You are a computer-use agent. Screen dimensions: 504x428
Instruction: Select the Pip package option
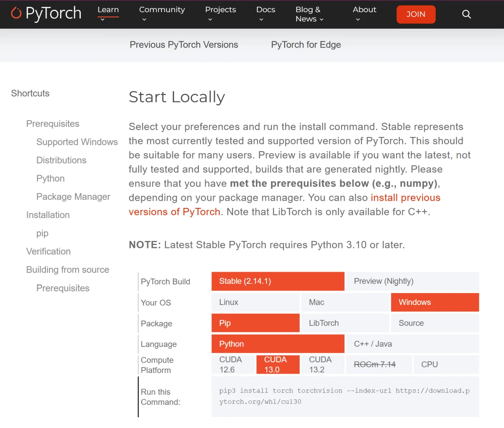256,323
